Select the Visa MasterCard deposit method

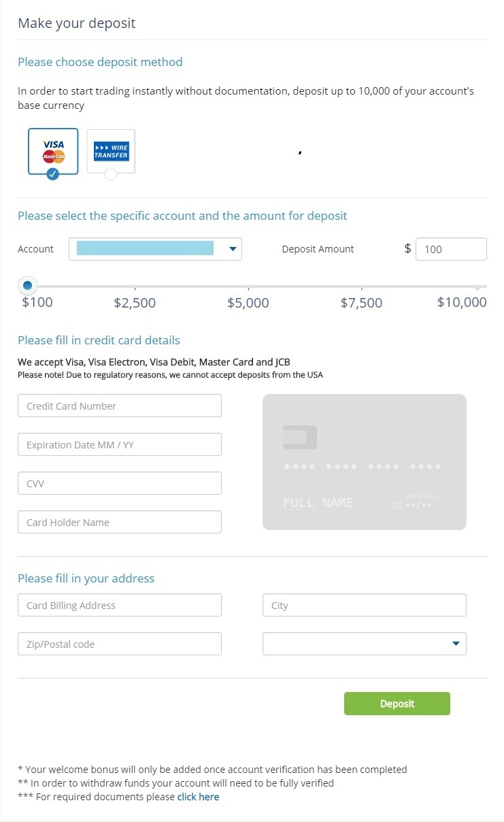pos(53,150)
